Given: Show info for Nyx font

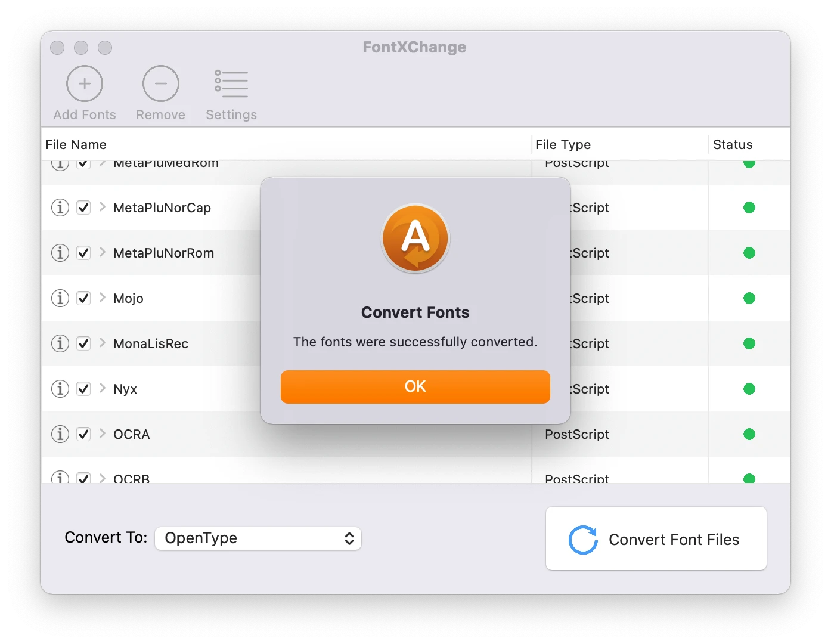Looking at the screenshot, I should pyautogui.click(x=60, y=389).
